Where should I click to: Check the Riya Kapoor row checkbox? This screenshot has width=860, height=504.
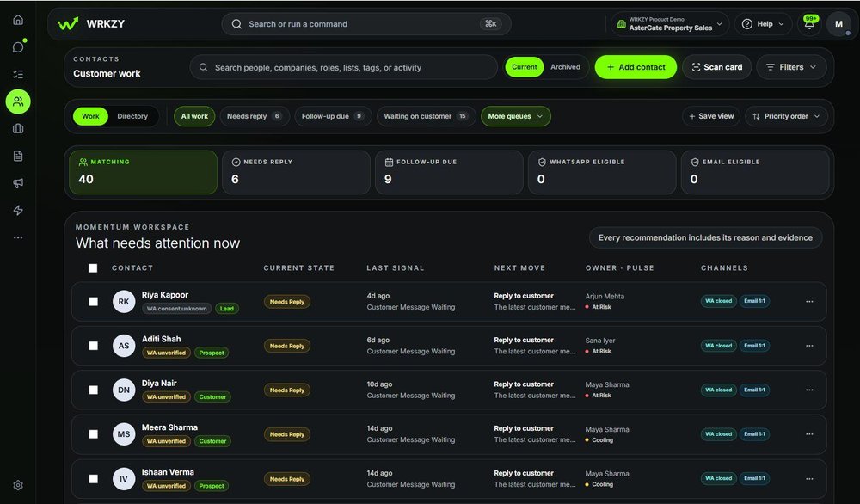coord(93,302)
